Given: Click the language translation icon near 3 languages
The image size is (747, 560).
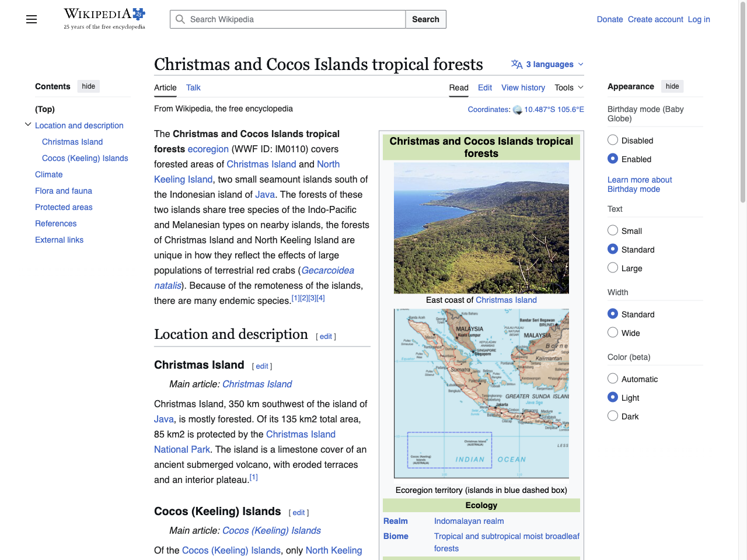Looking at the screenshot, I should point(516,64).
